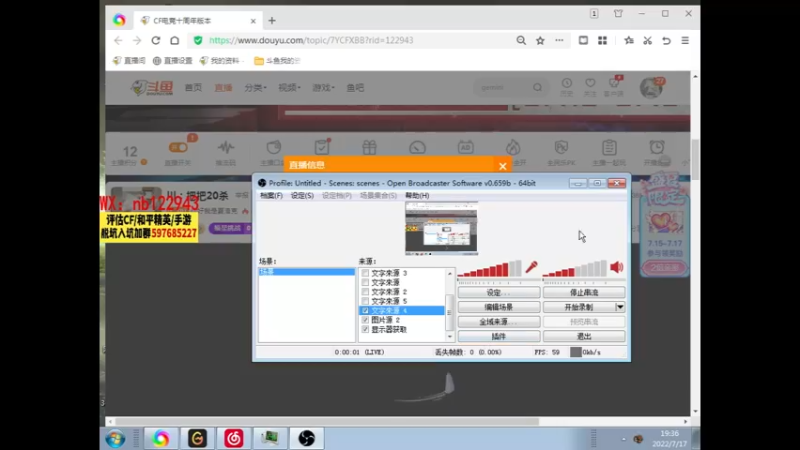800x450 pixels.
Task: Click the scissors screenshot icon in the browser toolbar
Action: pyautogui.click(x=647, y=40)
